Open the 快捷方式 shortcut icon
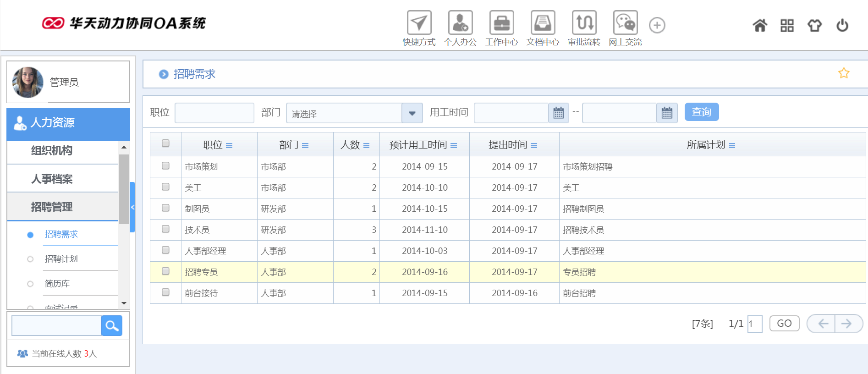 [x=419, y=23]
